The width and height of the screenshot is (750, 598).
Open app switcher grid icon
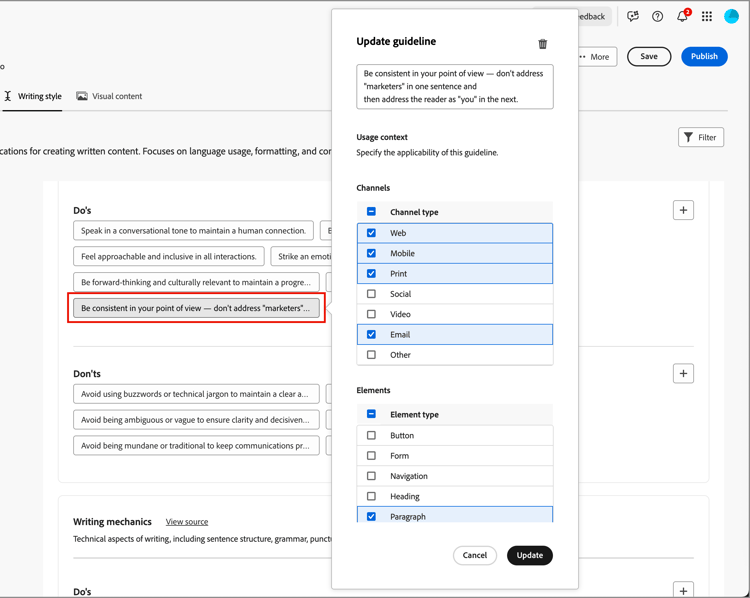(707, 16)
